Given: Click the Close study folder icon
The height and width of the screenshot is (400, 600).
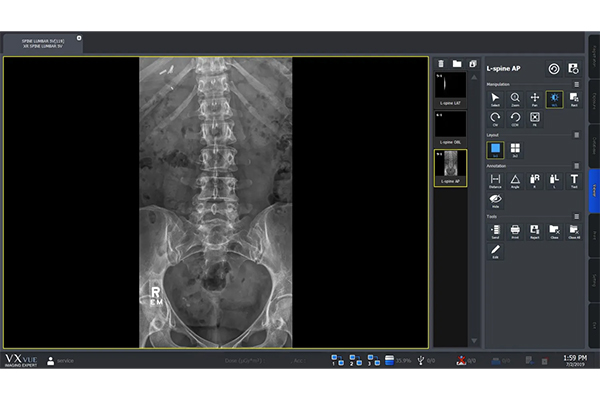Looking at the screenshot, I should pos(554,232).
